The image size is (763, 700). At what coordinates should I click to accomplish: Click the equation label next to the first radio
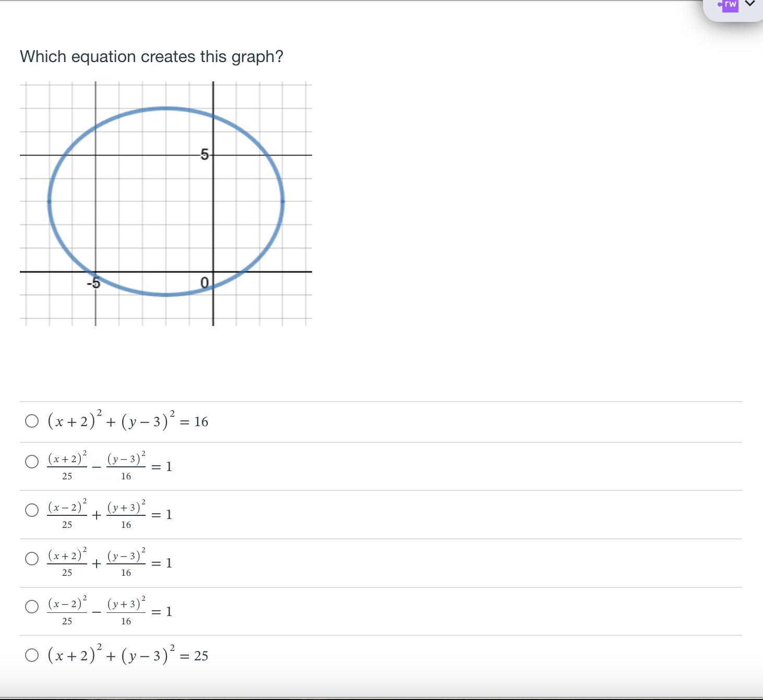coord(128,420)
